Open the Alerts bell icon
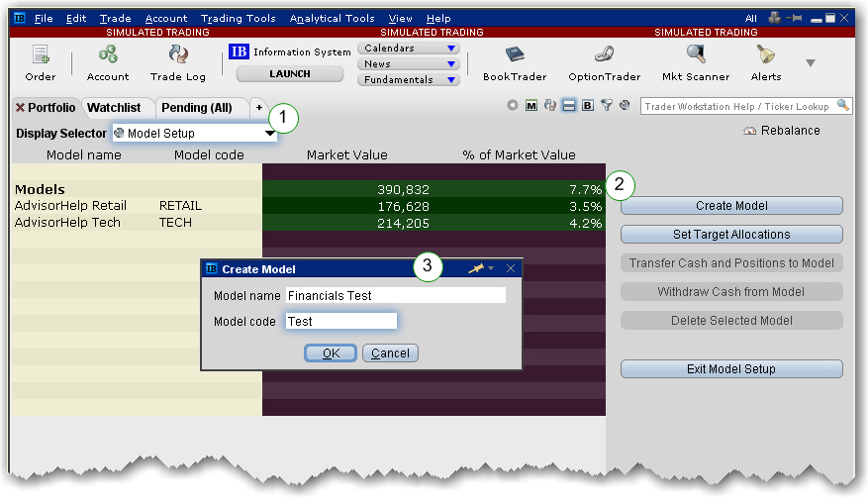The height and width of the screenshot is (503, 868). (765, 57)
